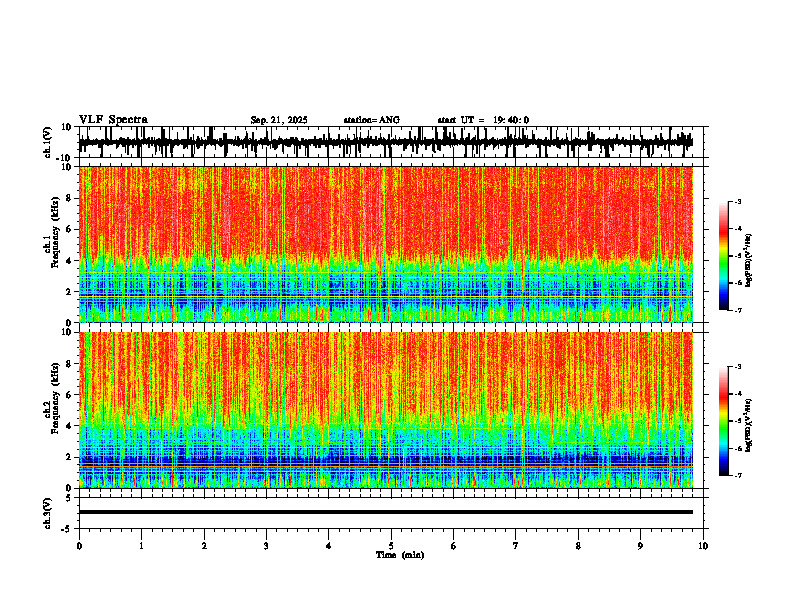
Task: Click time axis tick label "7"
Action: pos(516,546)
